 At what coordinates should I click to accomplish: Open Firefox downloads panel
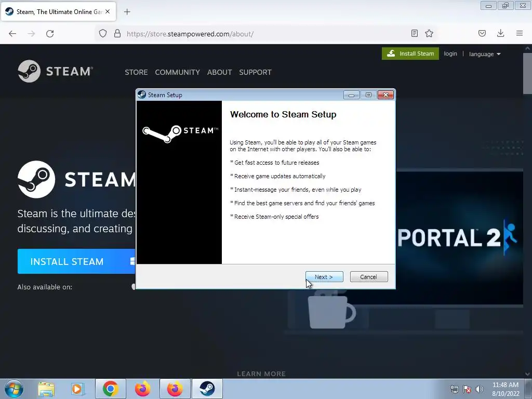(x=500, y=33)
